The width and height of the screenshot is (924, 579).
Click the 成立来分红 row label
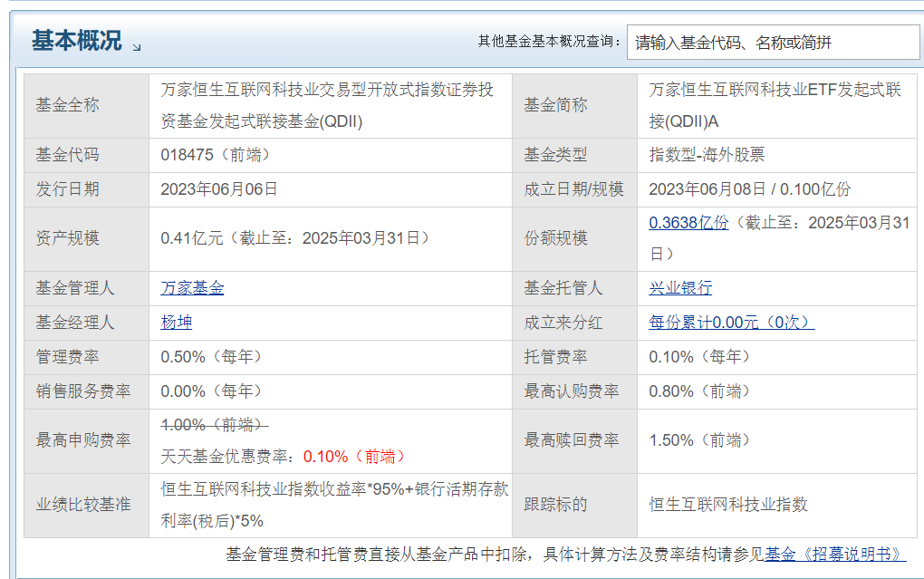[x=563, y=323]
